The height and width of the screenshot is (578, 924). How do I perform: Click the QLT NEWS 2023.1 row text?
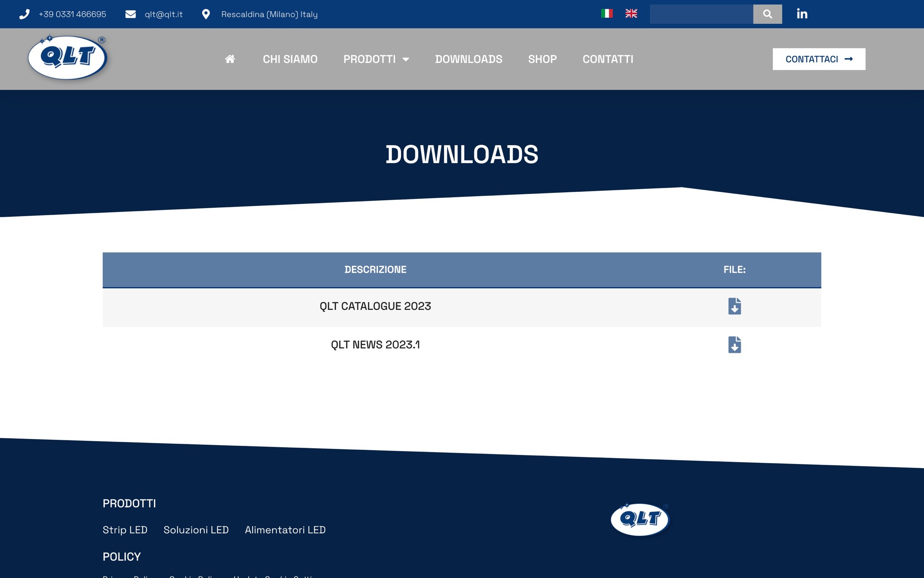click(x=375, y=345)
